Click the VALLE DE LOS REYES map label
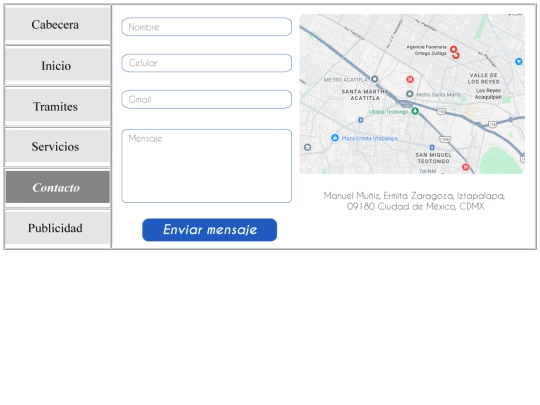 tap(484, 79)
